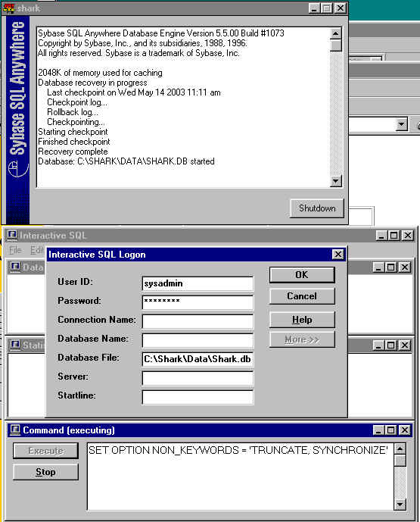420x522 pixels.
Task: Click the Data window title icon
Action: [x=15, y=267]
